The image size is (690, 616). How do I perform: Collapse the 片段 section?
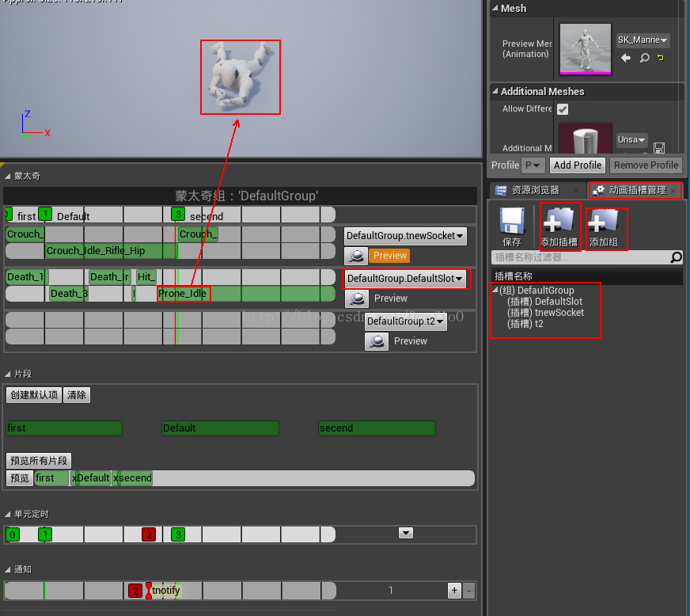coord(7,375)
